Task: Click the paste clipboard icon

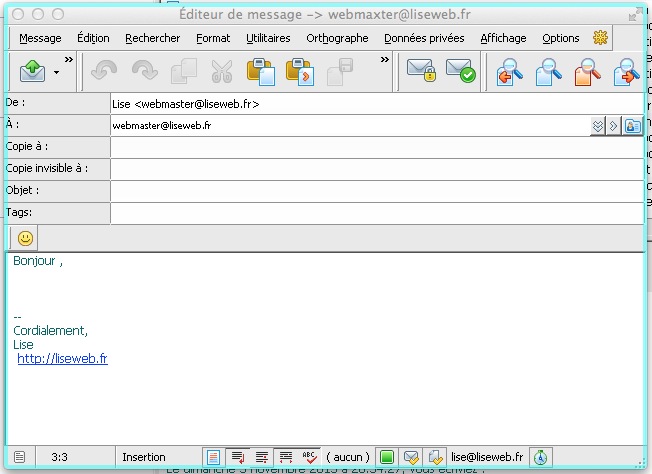Action: pyautogui.click(x=261, y=72)
